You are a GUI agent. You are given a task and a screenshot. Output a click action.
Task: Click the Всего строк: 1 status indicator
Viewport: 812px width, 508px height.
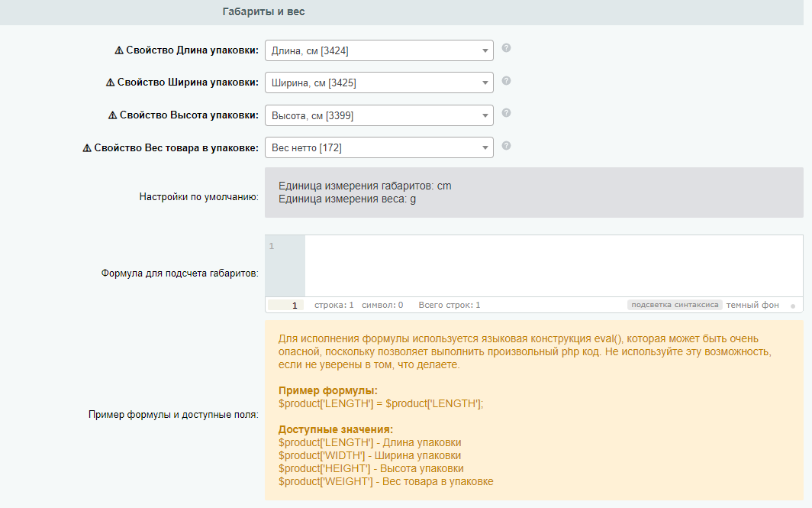pyautogui.click(x=449, y=306)
